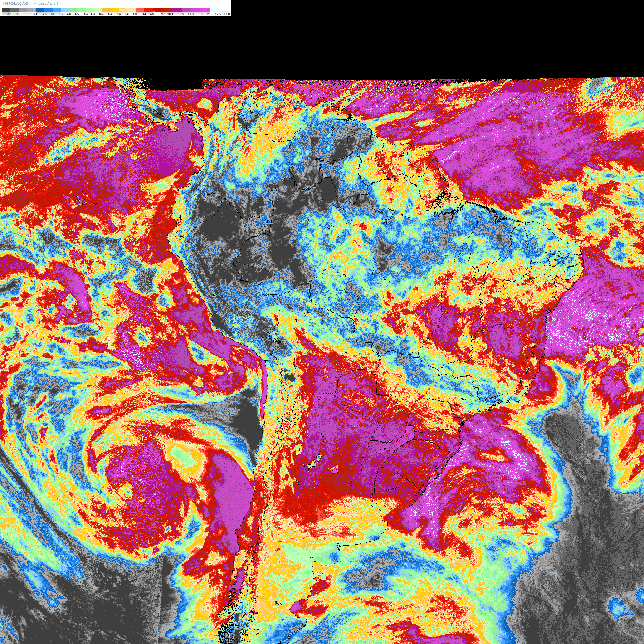Click the 9.0 legend value
The width and height of the screenshot is (644, 644).
(x=152, y=14)
